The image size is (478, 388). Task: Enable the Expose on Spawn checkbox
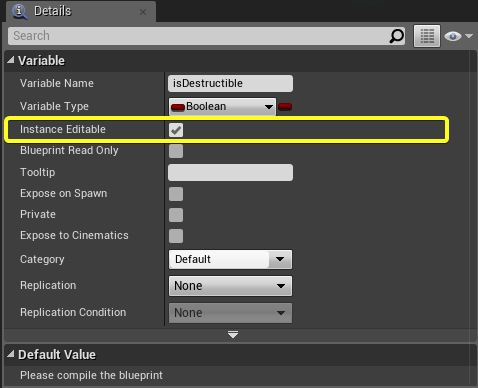[176, 194]
